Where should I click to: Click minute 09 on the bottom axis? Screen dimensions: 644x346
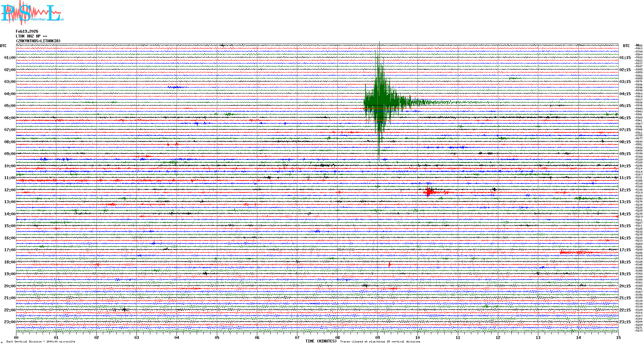[x=377, y=337]
